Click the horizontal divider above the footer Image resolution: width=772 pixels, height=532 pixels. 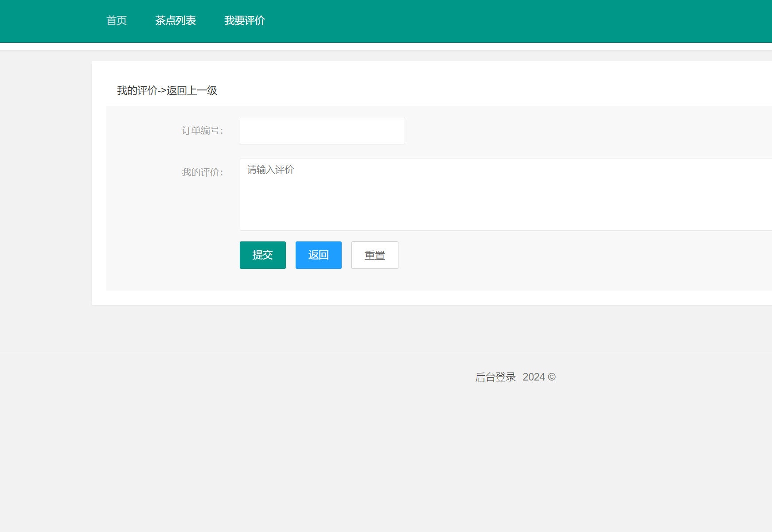[x=386, y=352]
